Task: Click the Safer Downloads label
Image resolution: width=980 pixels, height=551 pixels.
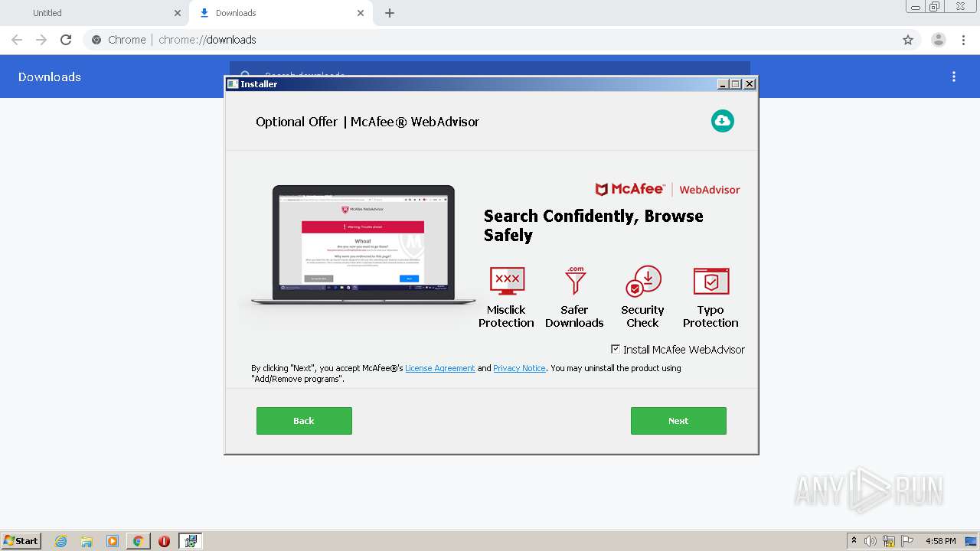Action: tap(574, 316)
